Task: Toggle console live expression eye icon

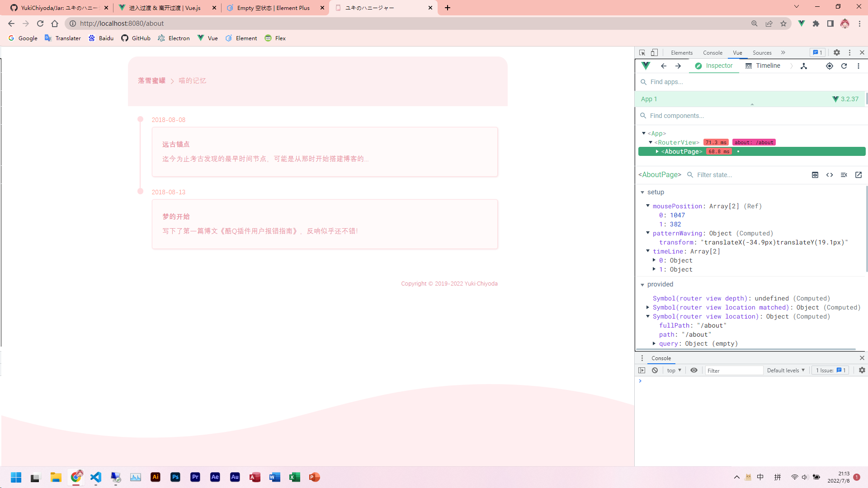Action: tap(693, 371)
